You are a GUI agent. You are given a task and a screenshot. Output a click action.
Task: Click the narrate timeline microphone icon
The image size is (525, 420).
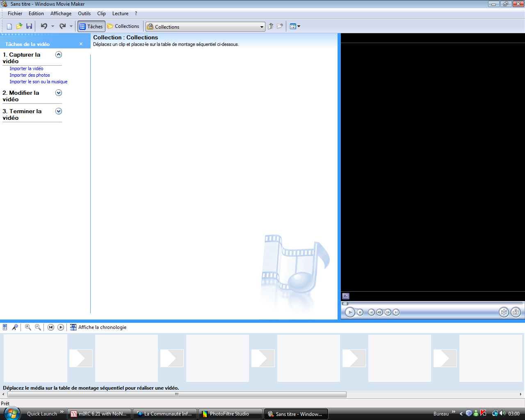(15, 327)
